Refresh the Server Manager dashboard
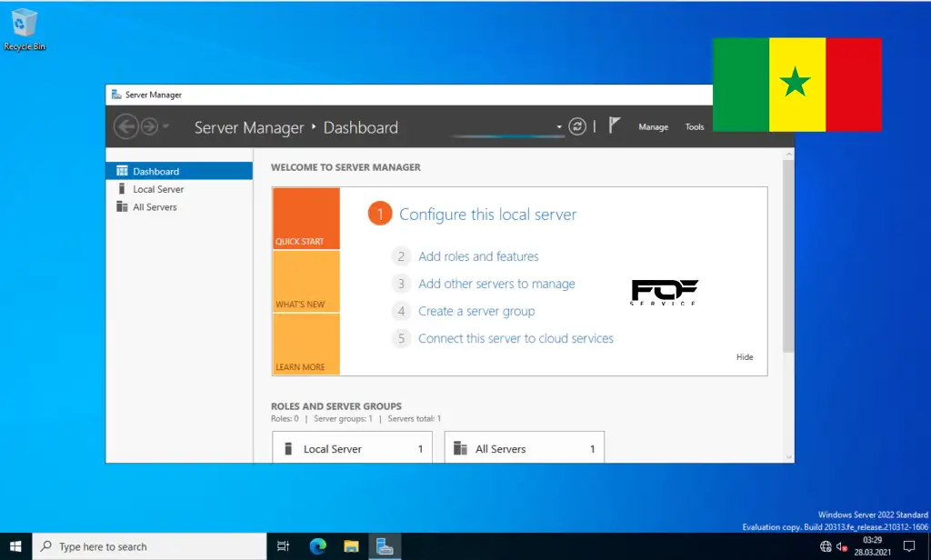 577,126
